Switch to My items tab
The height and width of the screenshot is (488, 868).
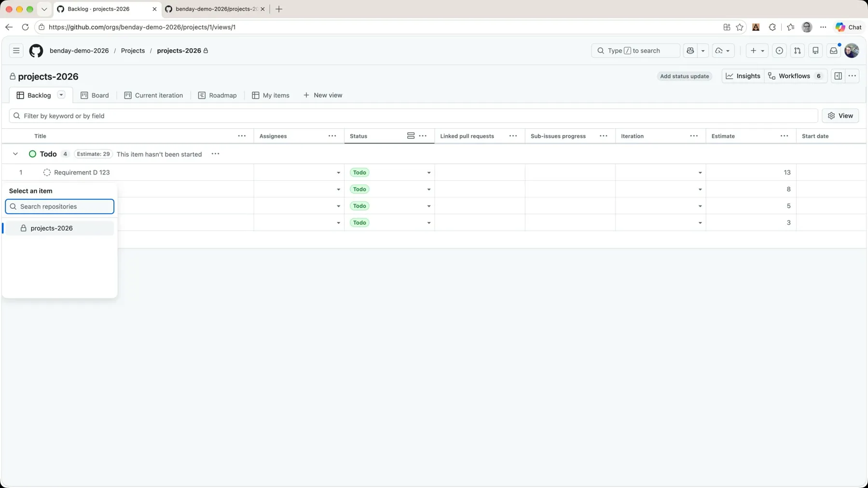[x=271, y=95]
